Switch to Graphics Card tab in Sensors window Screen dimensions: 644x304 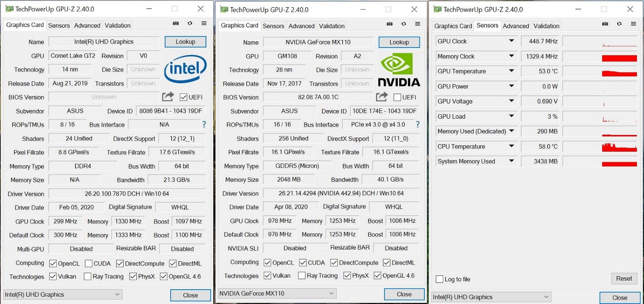pos(453,26)
